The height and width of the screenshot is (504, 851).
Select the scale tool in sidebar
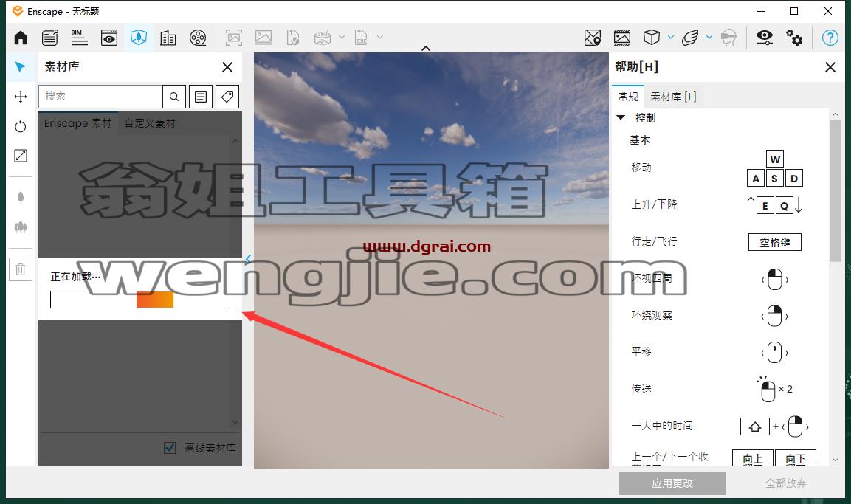(21, 156)
